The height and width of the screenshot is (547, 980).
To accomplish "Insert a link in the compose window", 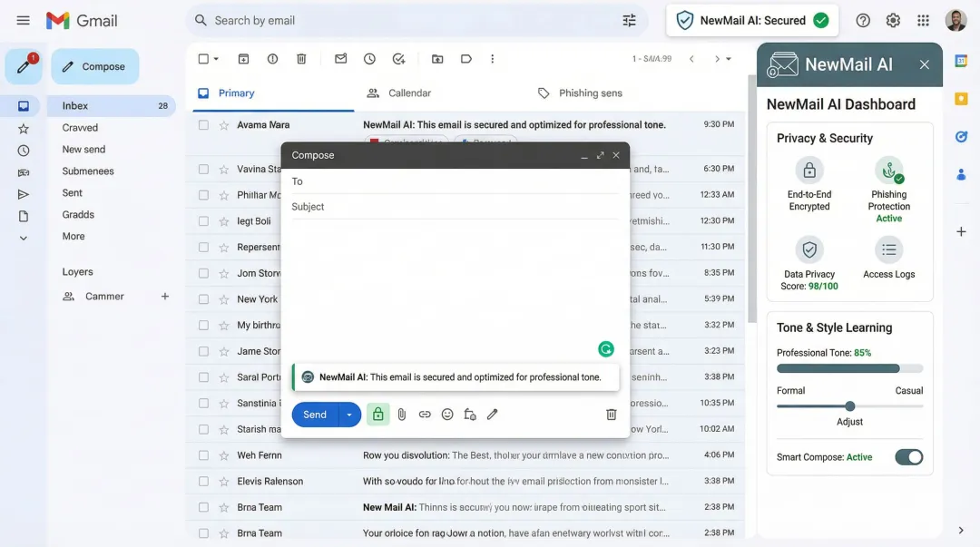I will tap(425, 414).
